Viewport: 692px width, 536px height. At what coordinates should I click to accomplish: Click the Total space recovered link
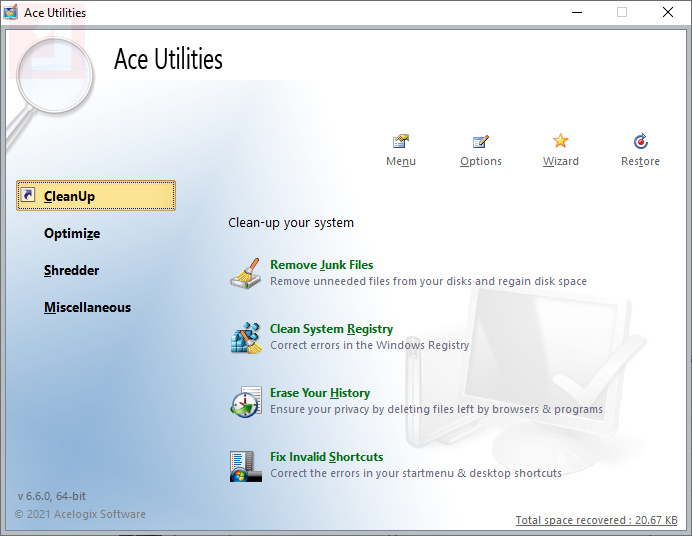(596, 520)
